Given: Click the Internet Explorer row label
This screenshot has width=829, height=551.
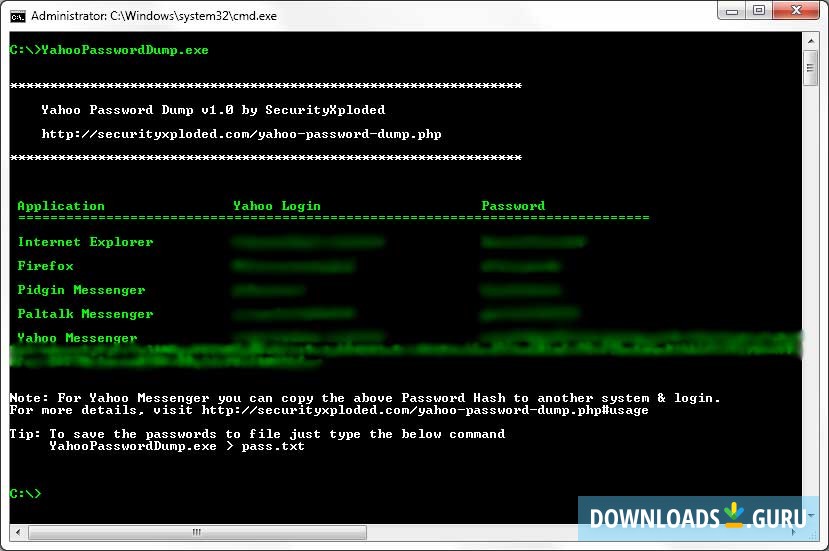Looking at the screenshot, I should coord(85,242).
